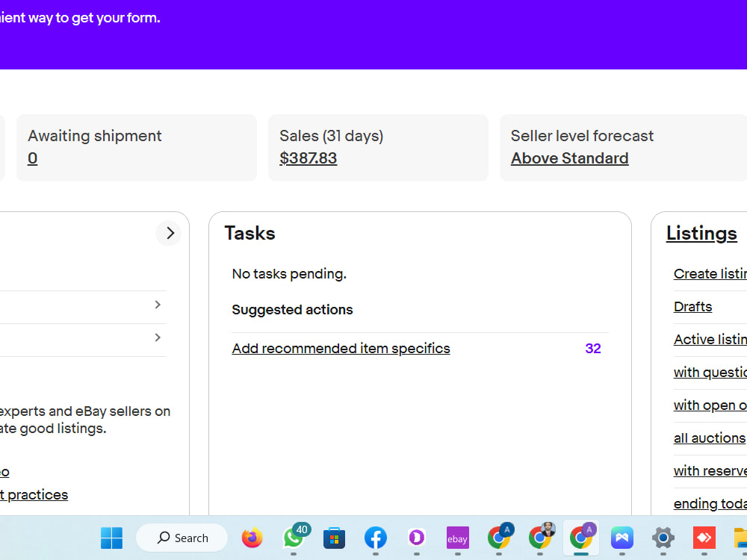Open the ending today listings link
Screen dimensions: 747x560
coord(710,504)
